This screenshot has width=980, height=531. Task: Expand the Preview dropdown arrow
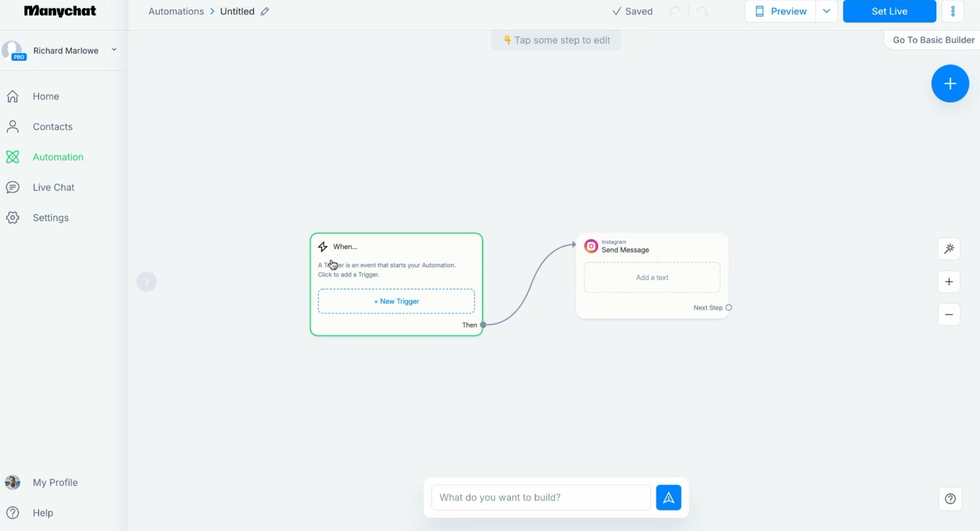pyautogui.click(x=826, y=11)
